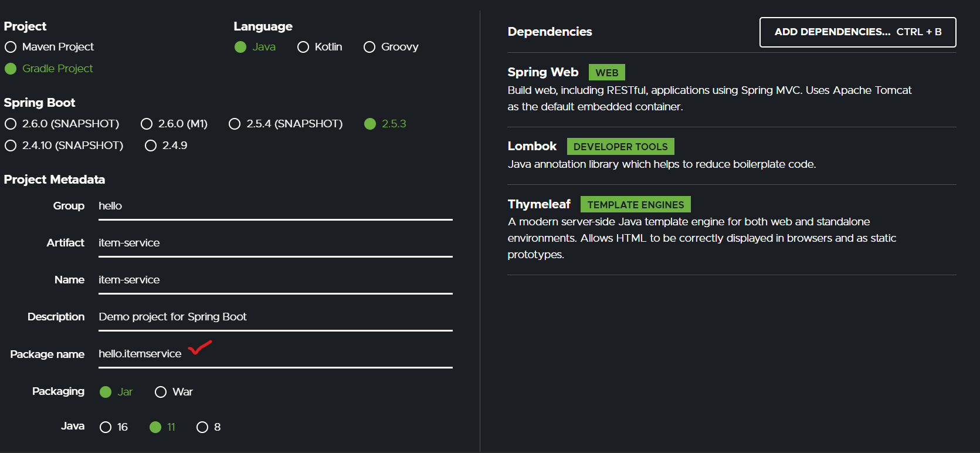This screenshot has height=453, width=980.
Task: Choose Kotlin as the language
Action: coord(320,47)
